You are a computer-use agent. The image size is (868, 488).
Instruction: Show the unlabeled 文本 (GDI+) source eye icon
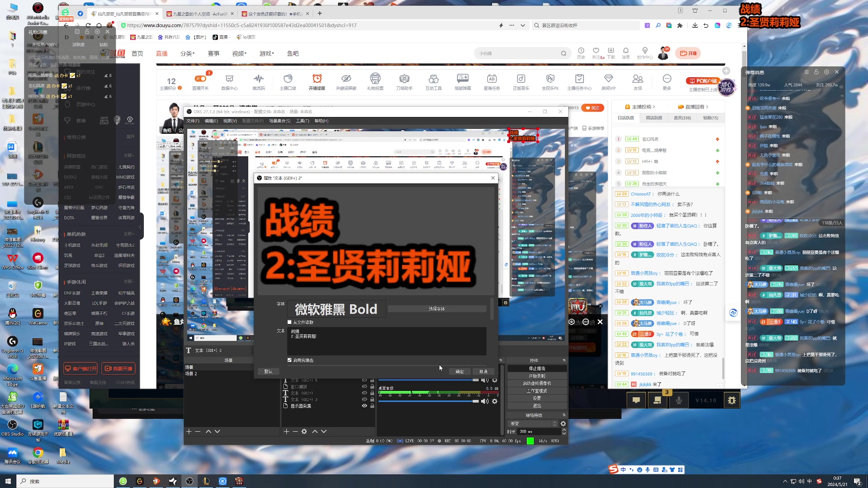click(364, 393)
